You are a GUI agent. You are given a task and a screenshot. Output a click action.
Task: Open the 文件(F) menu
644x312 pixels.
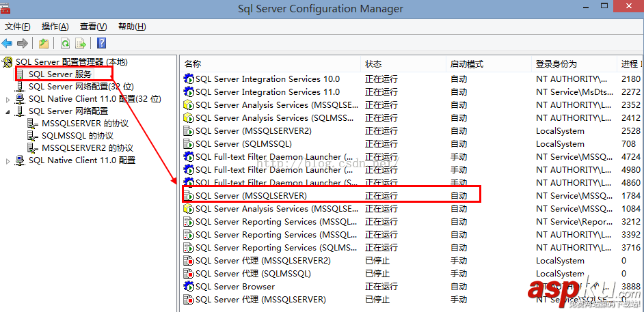(x=17, y=27)
